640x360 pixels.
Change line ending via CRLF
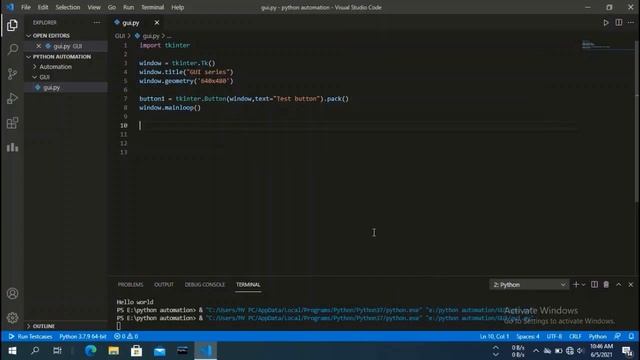point(575,336)
